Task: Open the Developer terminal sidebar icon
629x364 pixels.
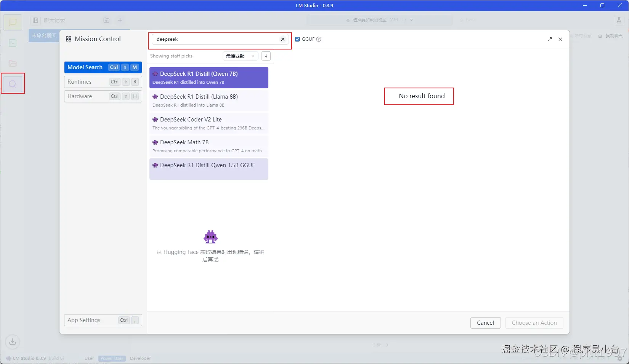Action: click(x=13, y=43)
